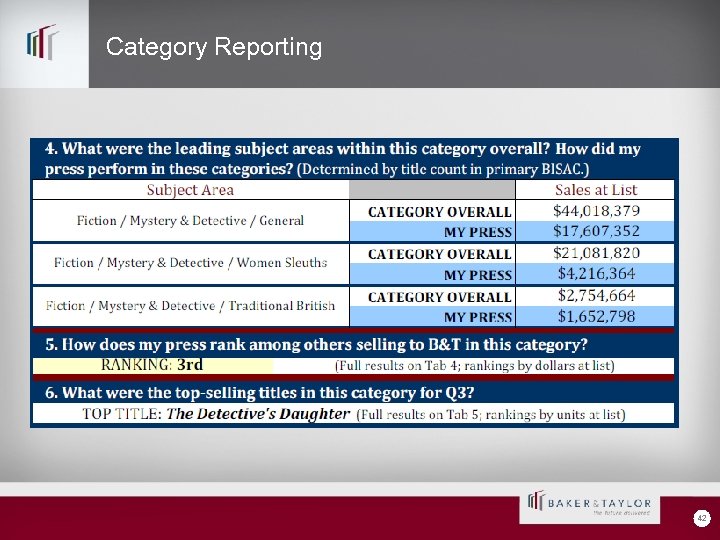Click '(Full results on Tab 4' note
Screen dimensions: 720x540
click(x=474, y=366)
